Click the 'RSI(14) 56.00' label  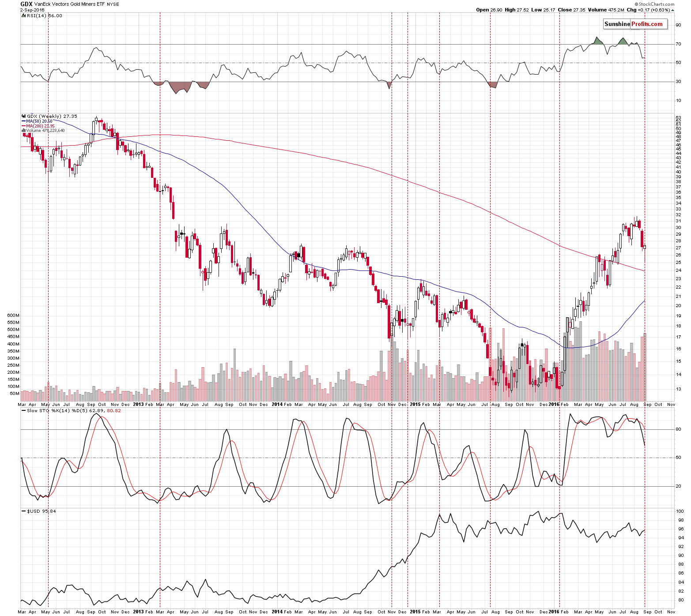click(x=45, y=16)
